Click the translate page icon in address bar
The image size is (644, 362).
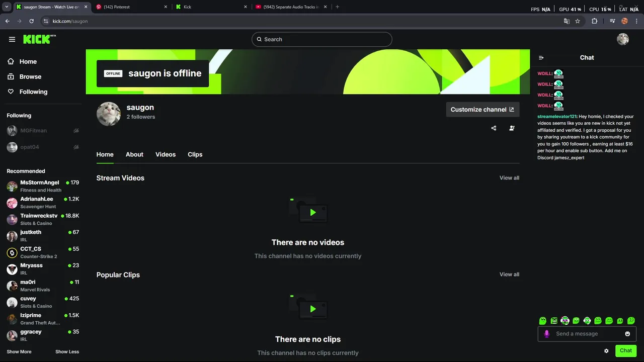567,21
